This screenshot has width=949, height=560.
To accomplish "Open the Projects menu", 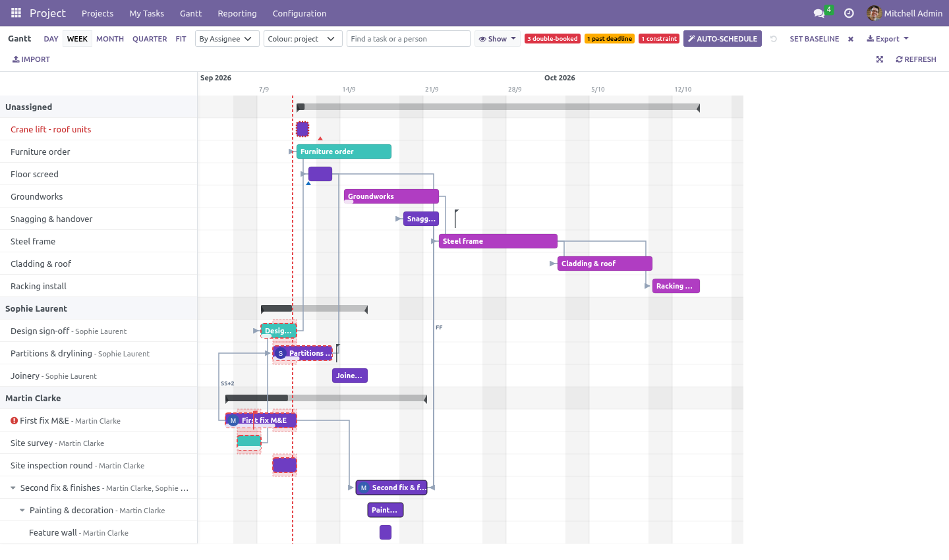I will (98, 13).
